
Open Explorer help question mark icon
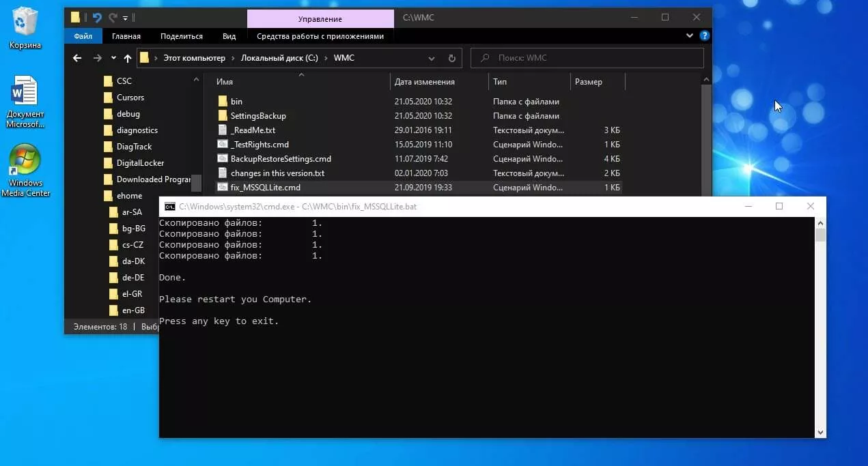click(704, 36)
